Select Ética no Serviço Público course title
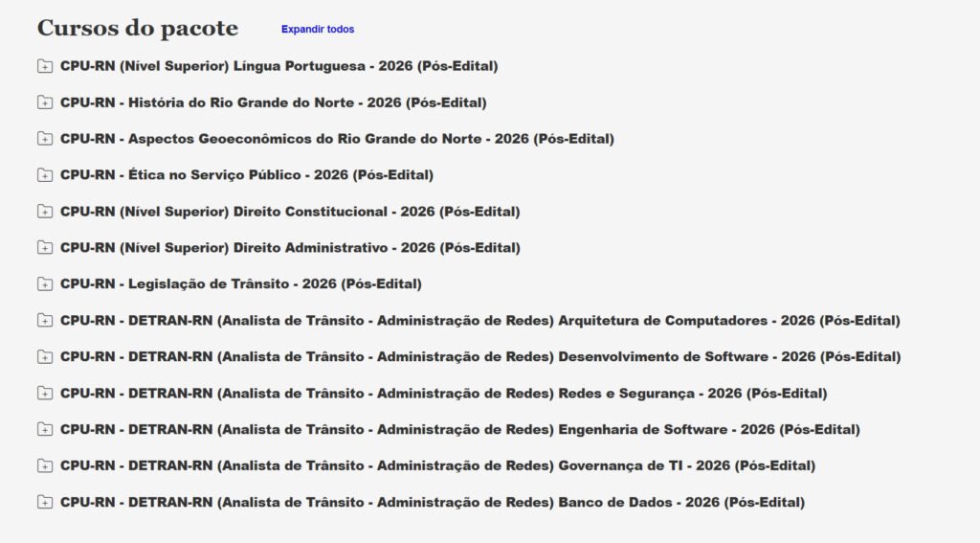Image resolution: width=980 pixels, height=543 pixels. [x=246, y=175]
